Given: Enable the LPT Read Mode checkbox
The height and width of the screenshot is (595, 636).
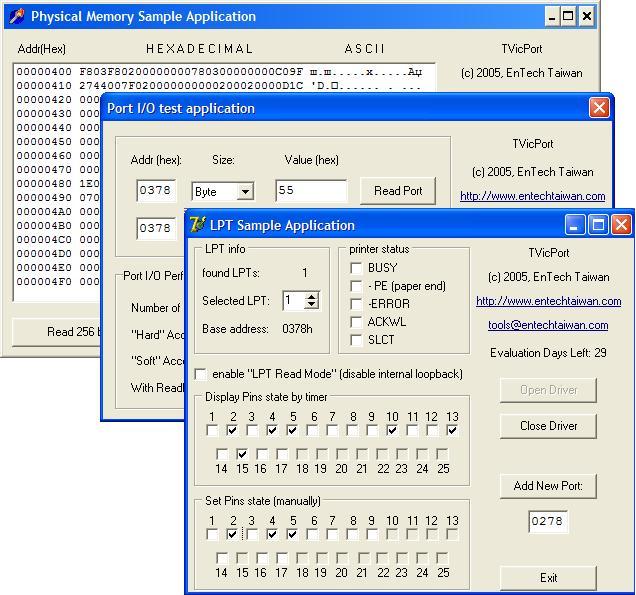Looking at the screenshot, I should click(x=201, y=374).
